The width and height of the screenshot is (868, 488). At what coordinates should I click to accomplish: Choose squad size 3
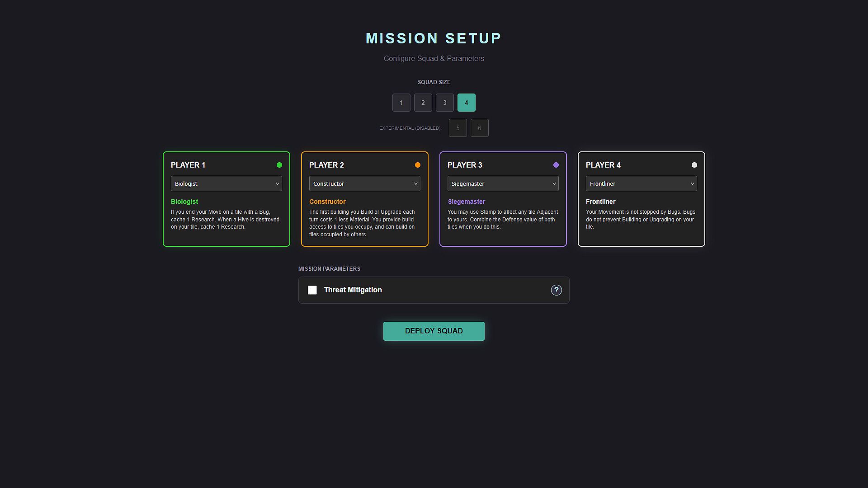click(x=444, y=103)
